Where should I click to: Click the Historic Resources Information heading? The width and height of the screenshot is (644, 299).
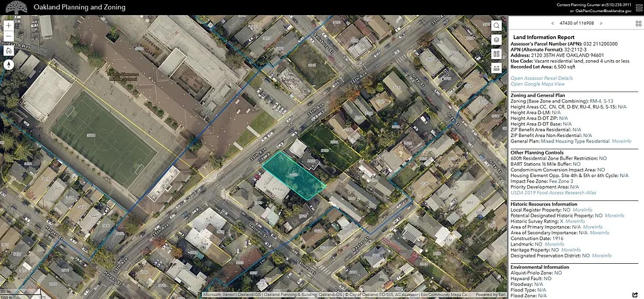(x=544, y=204)
